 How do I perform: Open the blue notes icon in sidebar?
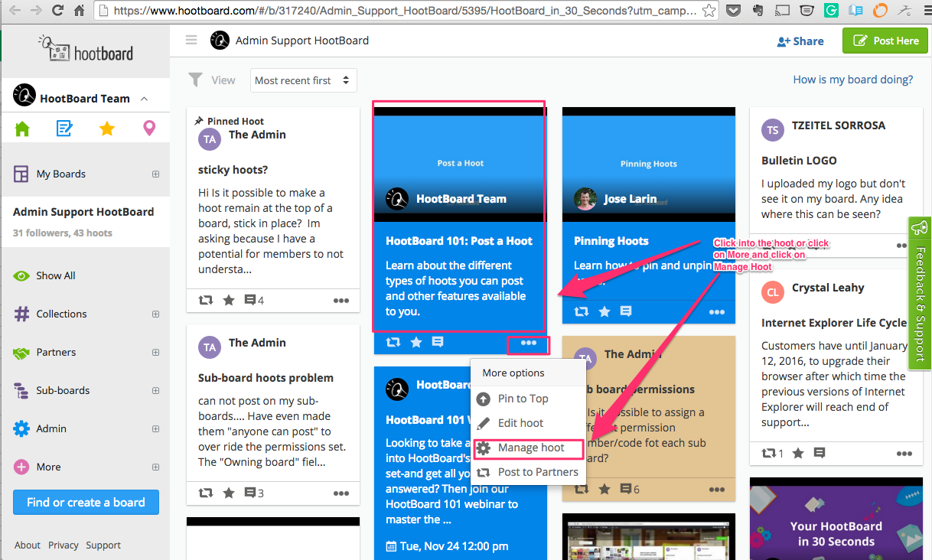(64, 129)
